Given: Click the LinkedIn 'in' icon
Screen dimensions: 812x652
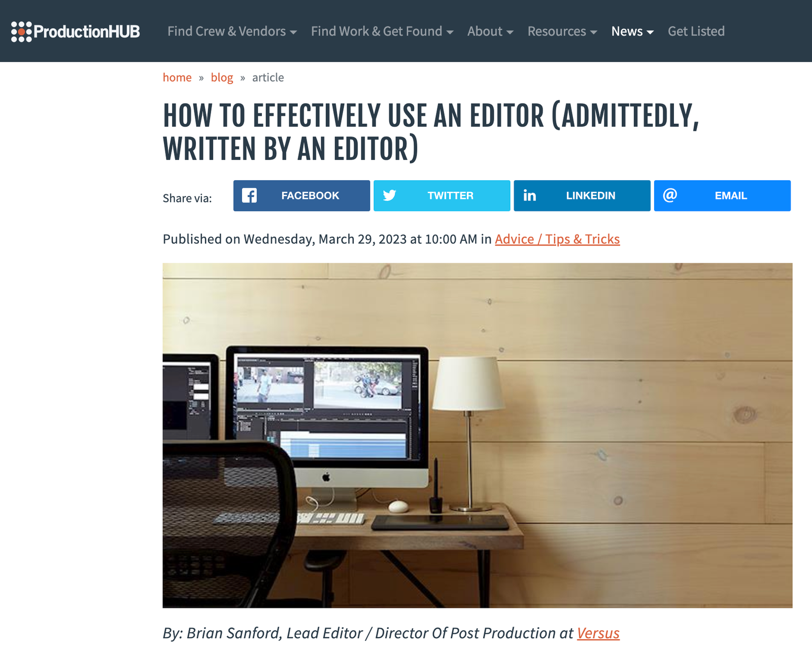Looking at the screenshot, I should coord(529,195).
